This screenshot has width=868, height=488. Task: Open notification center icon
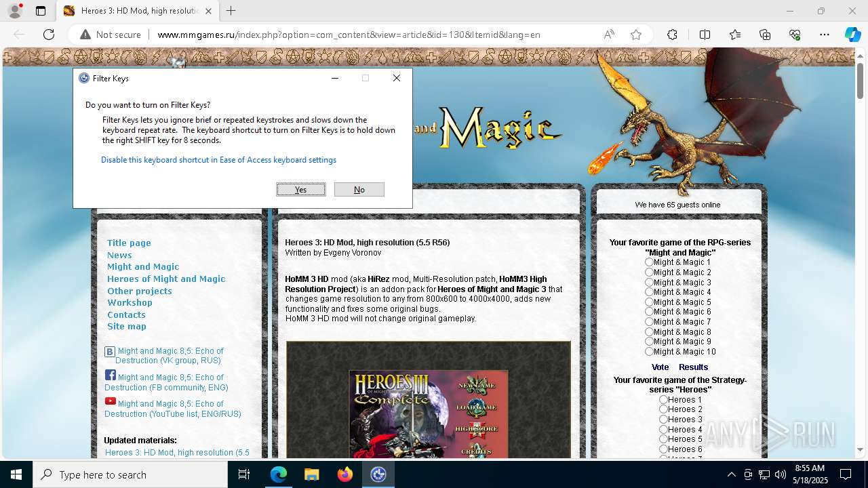click(x=846, y=474)
